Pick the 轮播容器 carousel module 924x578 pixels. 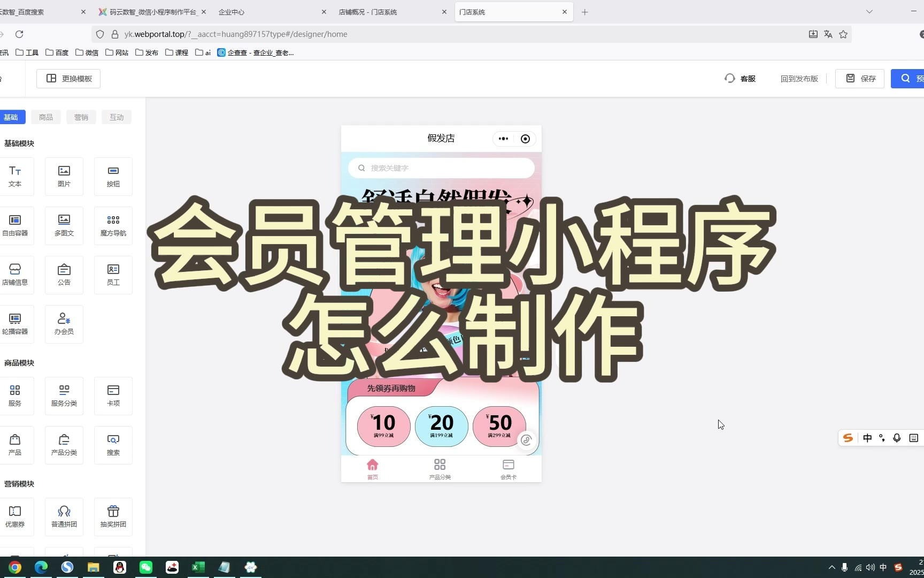pyautogui.click(x=15, y=324)
